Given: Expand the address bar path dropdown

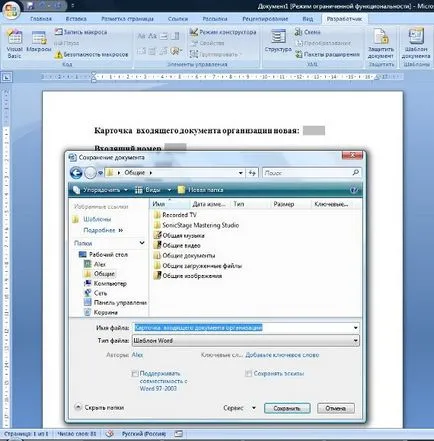Looking at the screenshot, I should (x=241, y=173).
